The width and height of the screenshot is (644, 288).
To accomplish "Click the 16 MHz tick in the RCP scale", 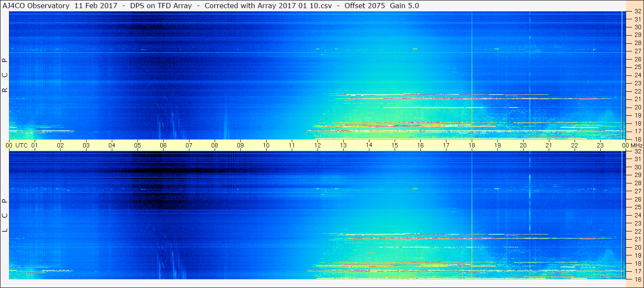I will (638, 139).
